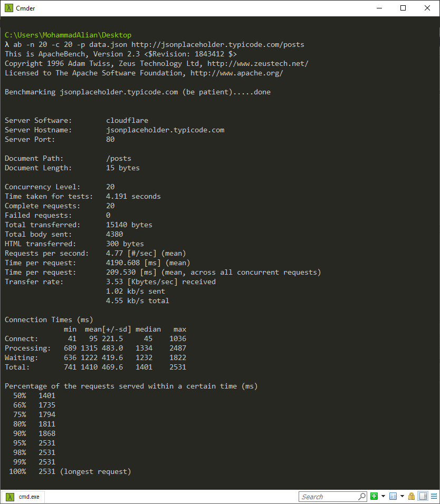Viewport: 440px width, 504px height.
Task: Open the http://www.zeustech.net/ link
Action: [257, 64]
